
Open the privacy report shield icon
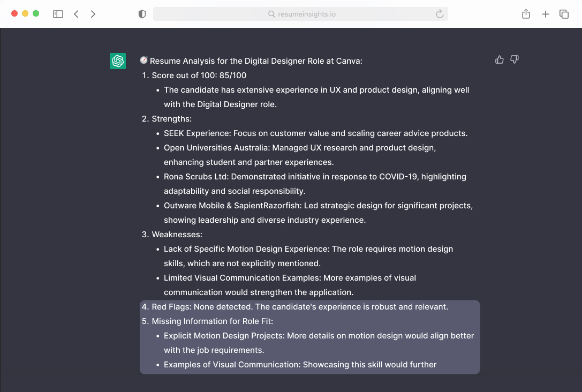tap(142, 14)
